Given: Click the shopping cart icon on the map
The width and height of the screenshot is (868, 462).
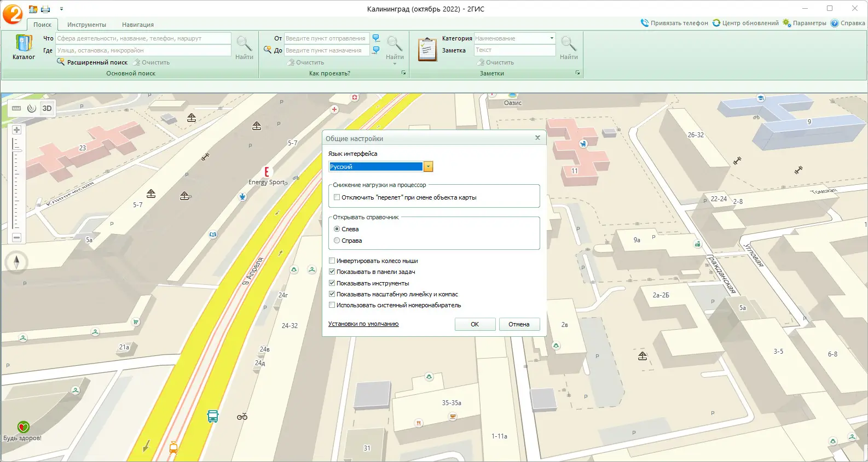Looking at the screenshot, I should (136, 322).
